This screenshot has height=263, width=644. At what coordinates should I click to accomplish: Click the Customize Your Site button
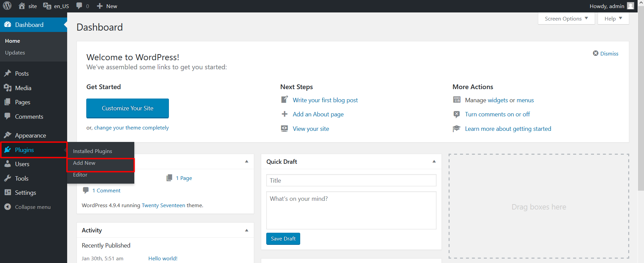(x=128, y=108)
